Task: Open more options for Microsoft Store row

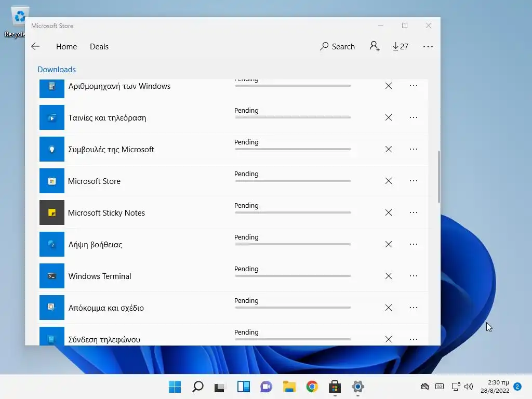Action: (x=413, y=181)
